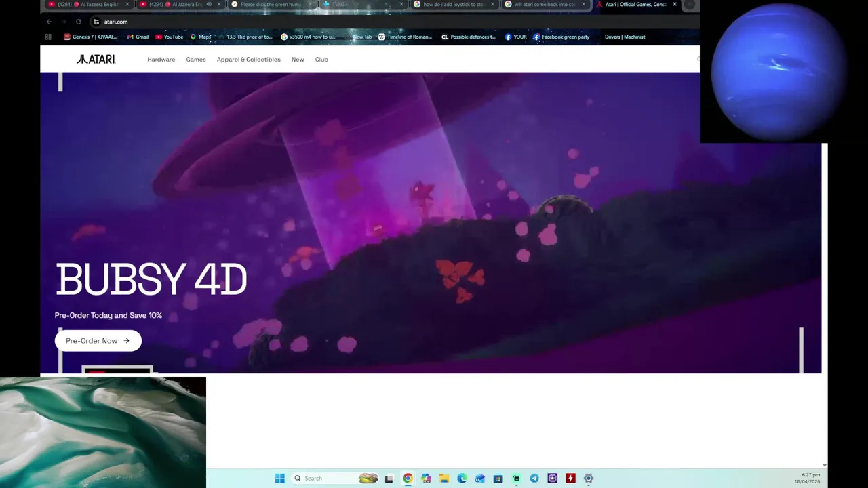Open Outlook from the taskbar
This screenshot has width=868, height=488.
tap(480, 479)
